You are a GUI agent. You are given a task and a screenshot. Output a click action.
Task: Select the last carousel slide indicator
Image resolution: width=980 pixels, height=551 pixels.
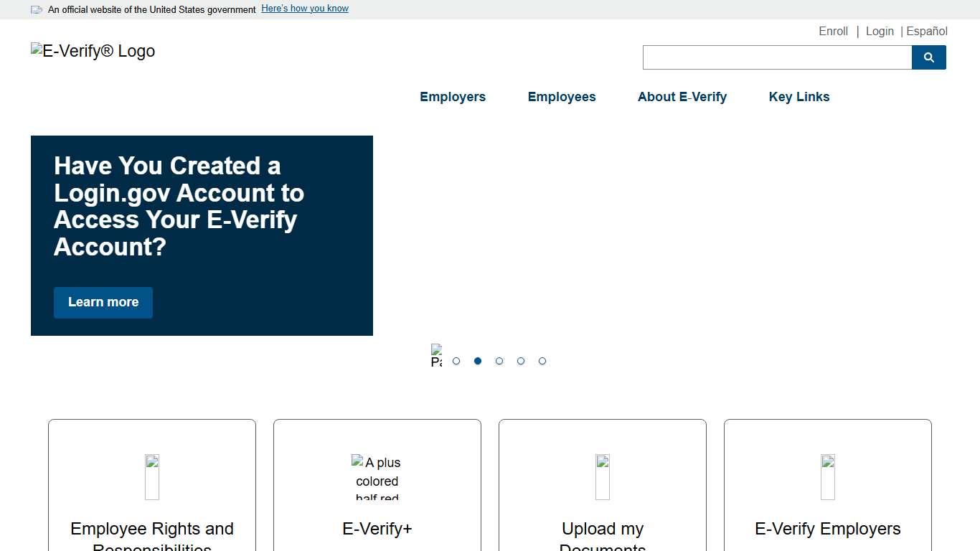pyautogui.click(x=542, y=361)
